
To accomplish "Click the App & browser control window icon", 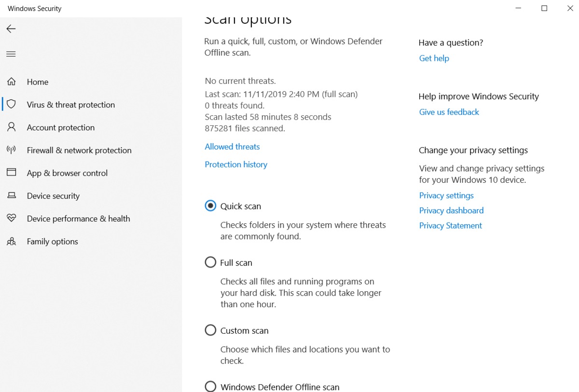I will point(12,173).
